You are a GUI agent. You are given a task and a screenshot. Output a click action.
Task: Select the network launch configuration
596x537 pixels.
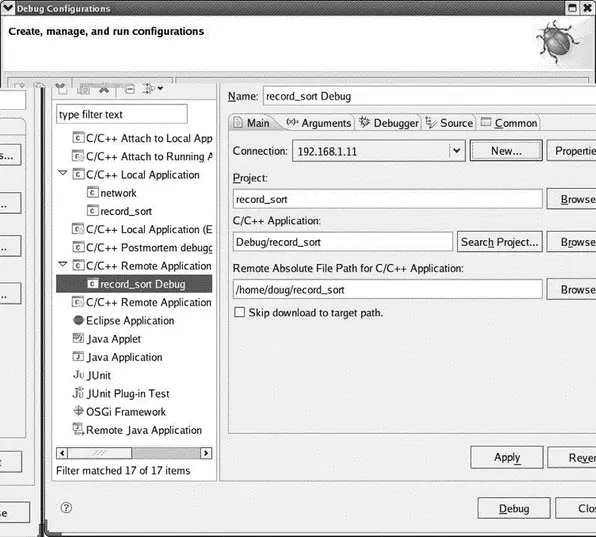click(112, 193)
